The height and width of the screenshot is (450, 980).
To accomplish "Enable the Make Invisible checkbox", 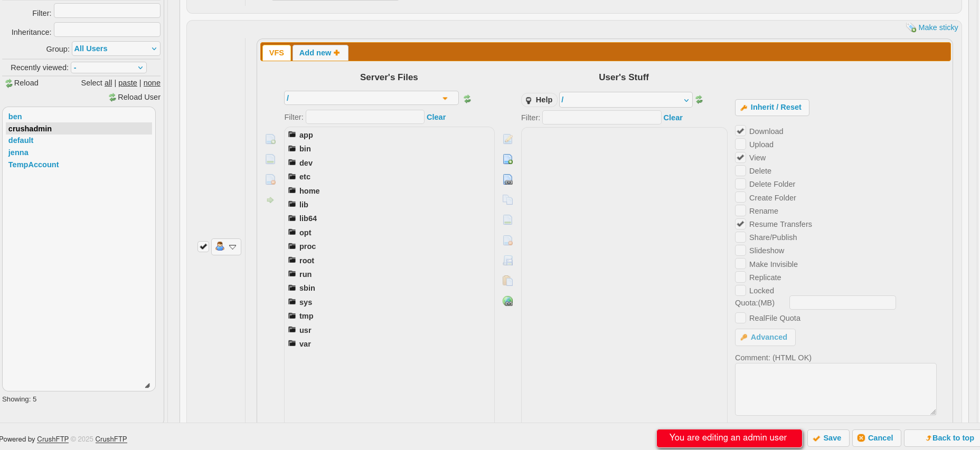I will (x=741, y=264).
